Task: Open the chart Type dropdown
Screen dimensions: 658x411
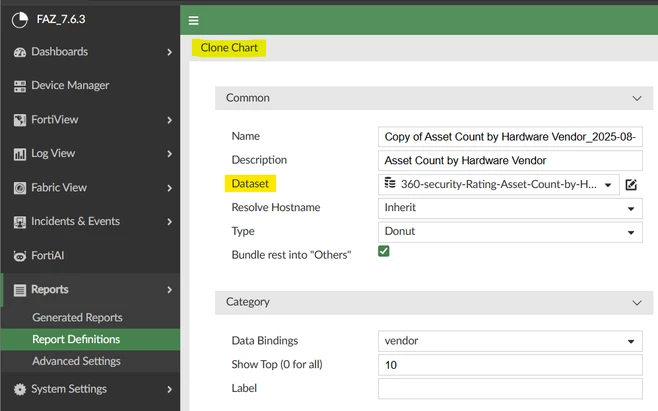Action: click(x=510, y=232)
